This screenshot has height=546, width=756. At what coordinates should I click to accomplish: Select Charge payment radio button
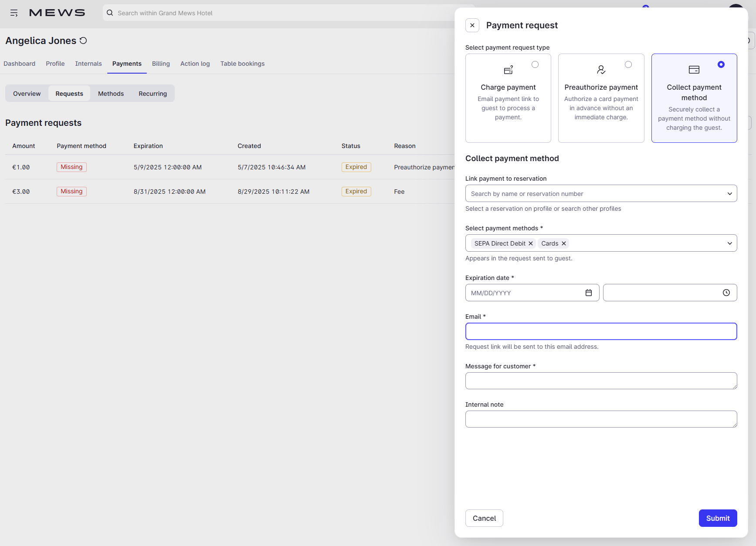pyautogui.click(x=535, y=64)
